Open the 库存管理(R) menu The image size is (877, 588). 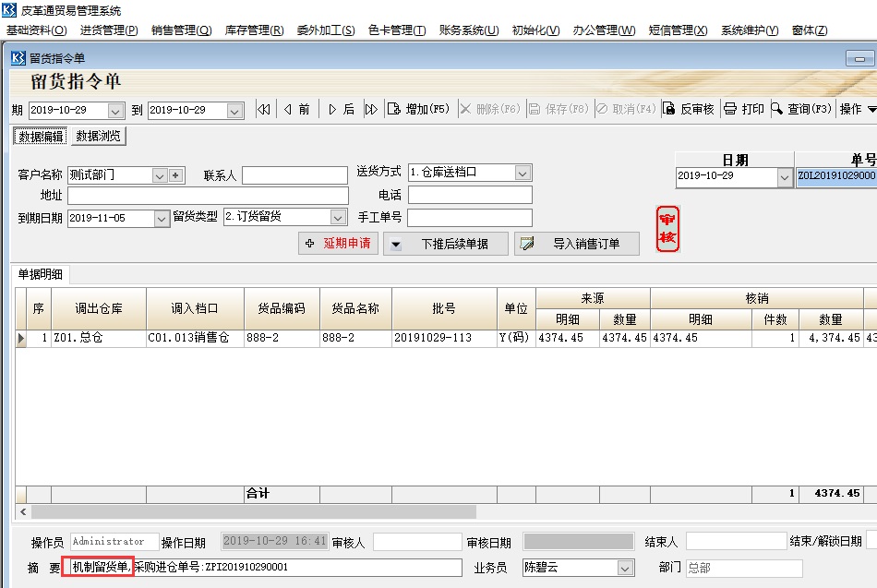coord(256,29)
